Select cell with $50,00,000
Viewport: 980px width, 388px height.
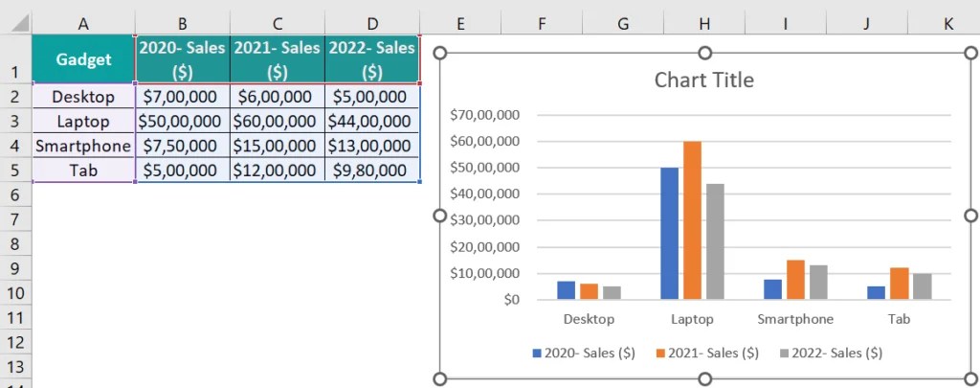(183, 121)
